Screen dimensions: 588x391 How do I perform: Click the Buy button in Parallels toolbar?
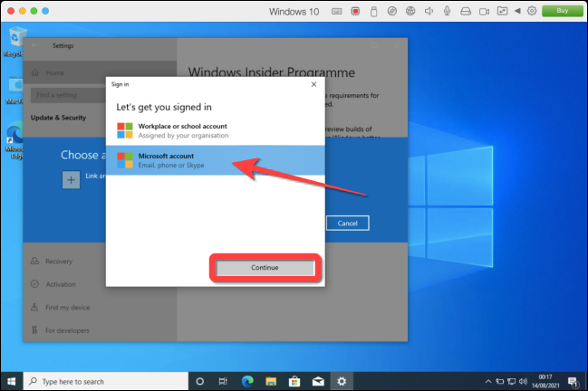tap(561, 12)
